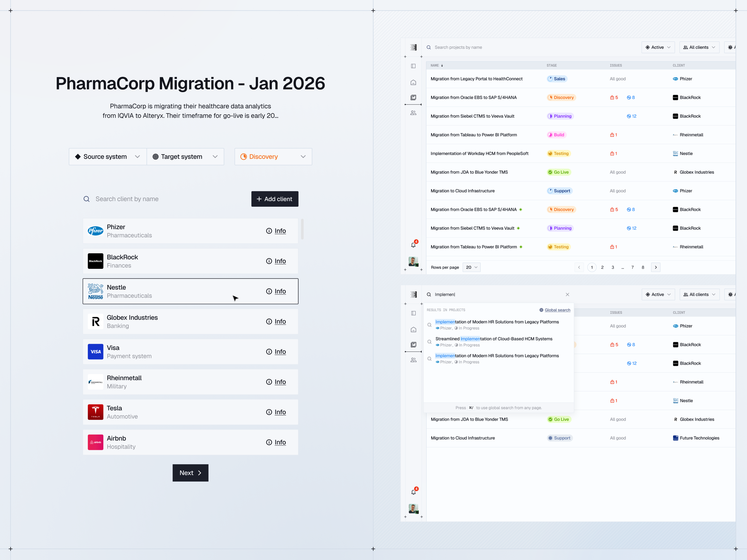Open the clients people icon in upper sidebar
747x560 pixels.
[413, 113]
